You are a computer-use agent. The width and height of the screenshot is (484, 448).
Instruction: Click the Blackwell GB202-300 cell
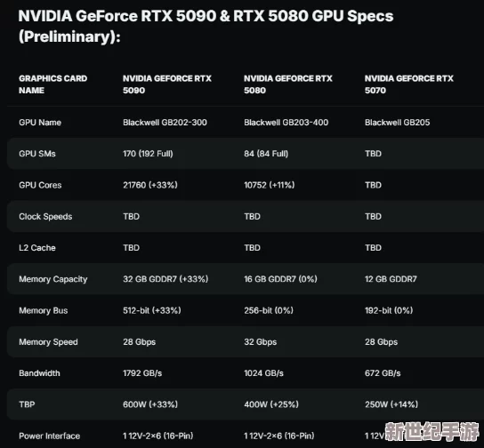(x=165, y=123)
